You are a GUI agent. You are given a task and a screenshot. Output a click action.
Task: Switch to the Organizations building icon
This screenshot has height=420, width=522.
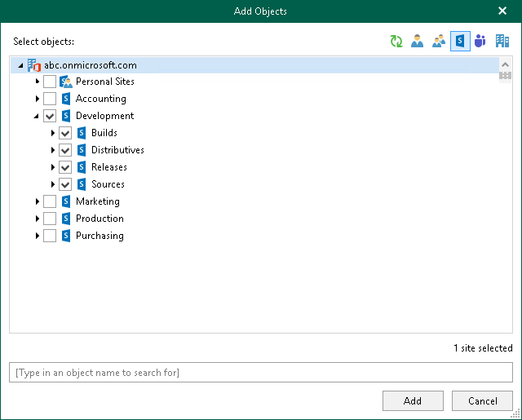coord(502,42)
